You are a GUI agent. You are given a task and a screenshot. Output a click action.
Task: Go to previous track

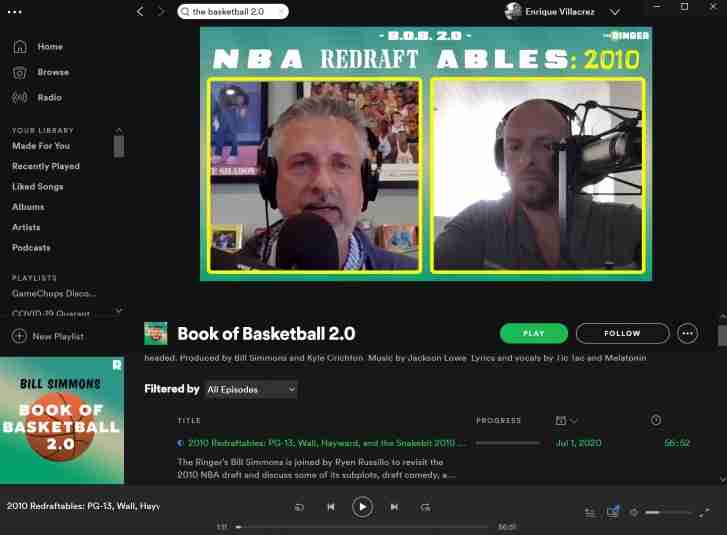point(331,507)
